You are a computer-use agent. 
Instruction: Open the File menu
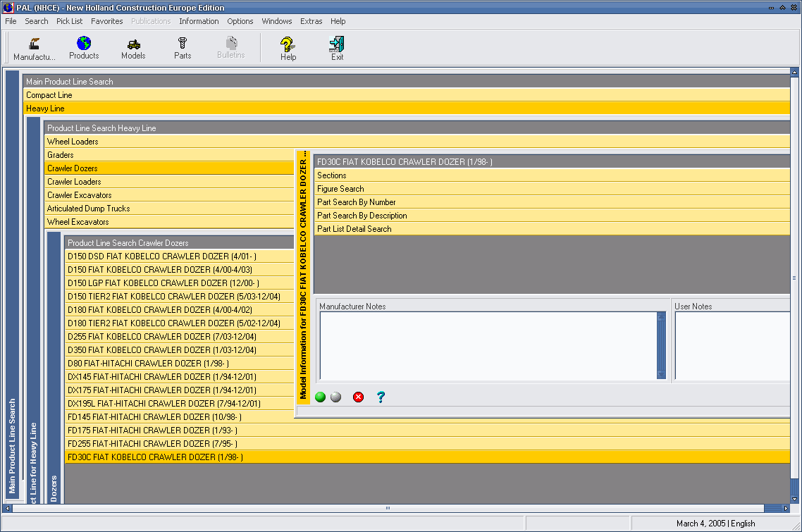(11, 21)
